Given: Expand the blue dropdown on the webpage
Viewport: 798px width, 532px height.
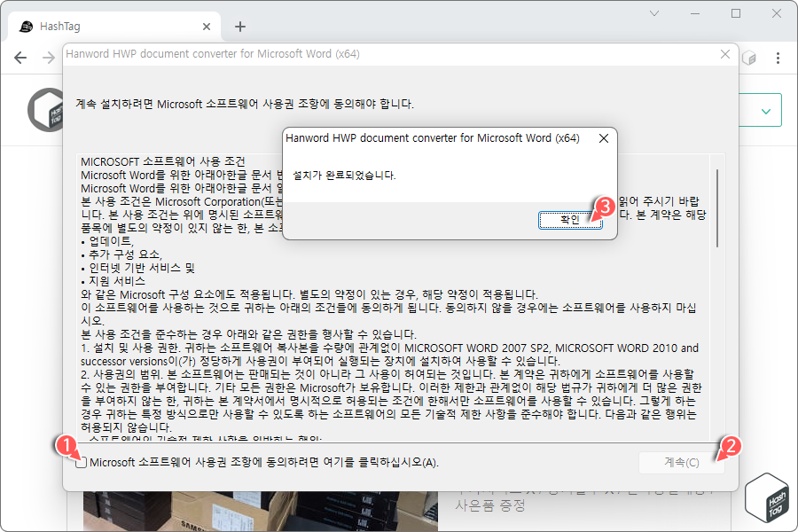Looking at the screenshot, I should click(x=764, y=110).
